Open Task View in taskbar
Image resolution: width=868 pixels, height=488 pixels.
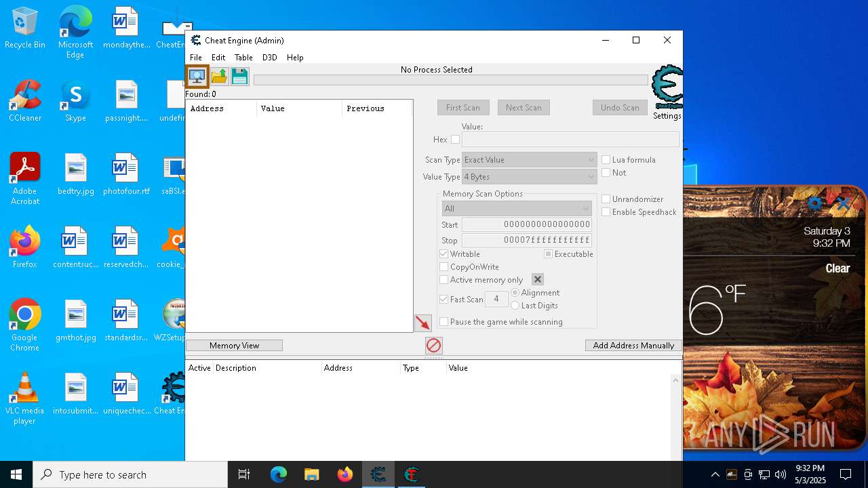click(244, 474)
